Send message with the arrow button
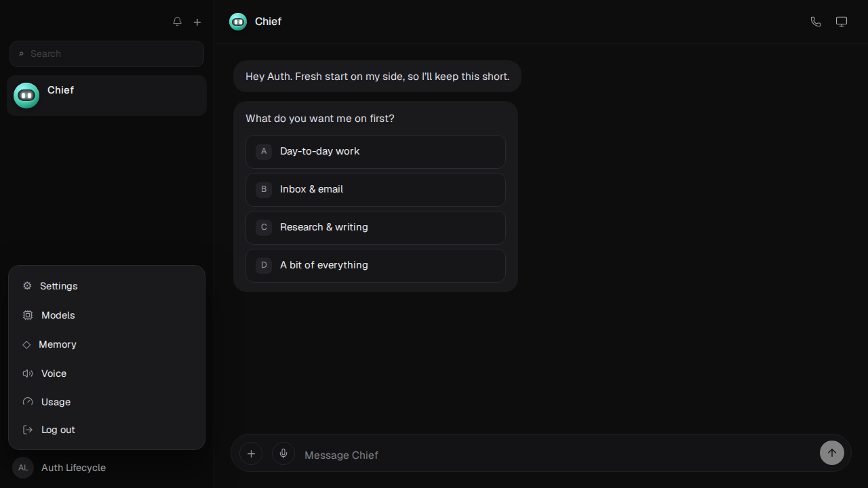 (x=832, y=453)
